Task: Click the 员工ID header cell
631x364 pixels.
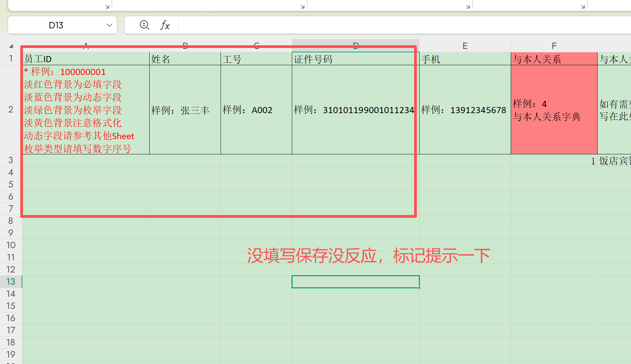Action: tap(86, 59)
